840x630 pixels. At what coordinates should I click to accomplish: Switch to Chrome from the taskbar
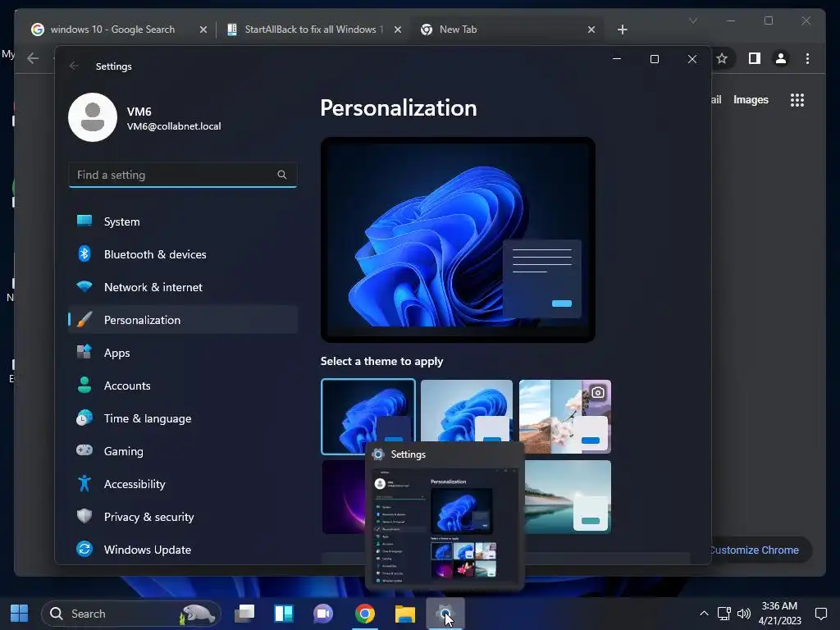365,614
